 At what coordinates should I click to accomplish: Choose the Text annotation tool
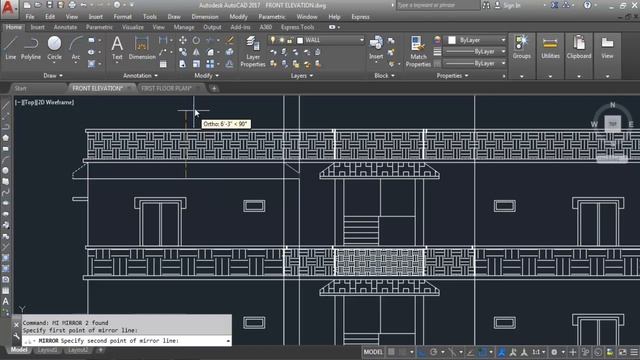117,48
